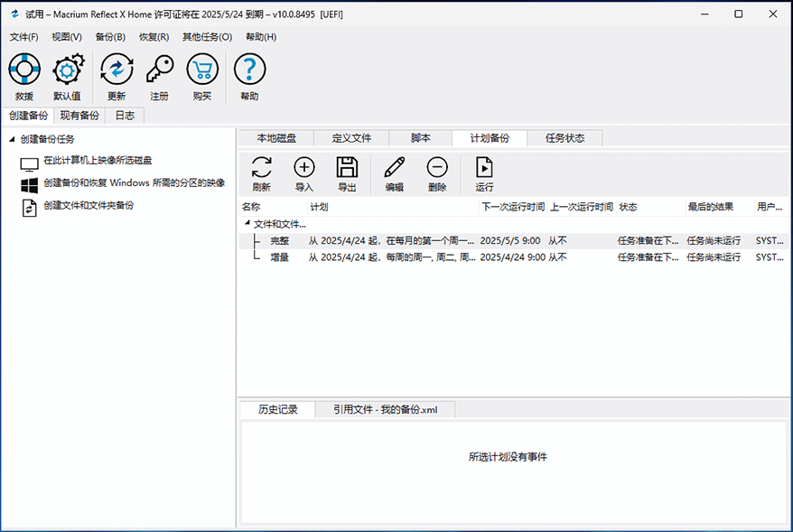Screen dimensions: 793x532
Task: Click the 删除 delete icon
Action: click(x=437, y=167)
